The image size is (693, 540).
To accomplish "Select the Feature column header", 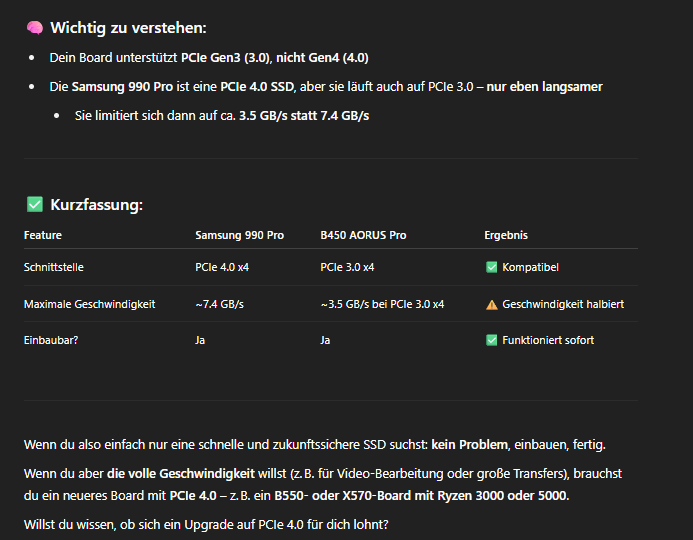I will [43, 235].
